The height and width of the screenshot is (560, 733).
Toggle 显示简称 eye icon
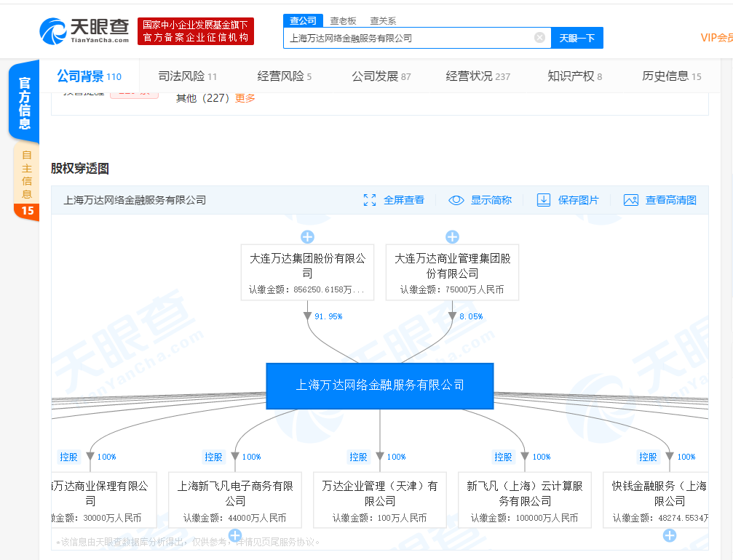point(456,200)
